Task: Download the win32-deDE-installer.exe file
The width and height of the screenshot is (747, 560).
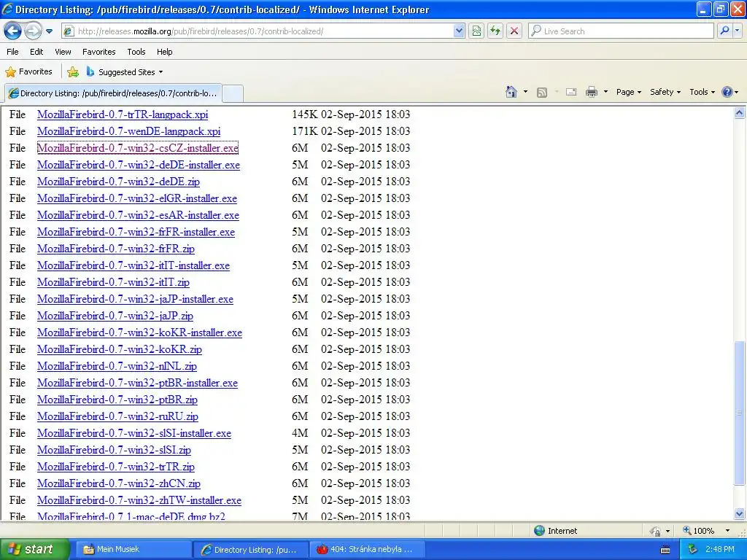Action: 139,165
